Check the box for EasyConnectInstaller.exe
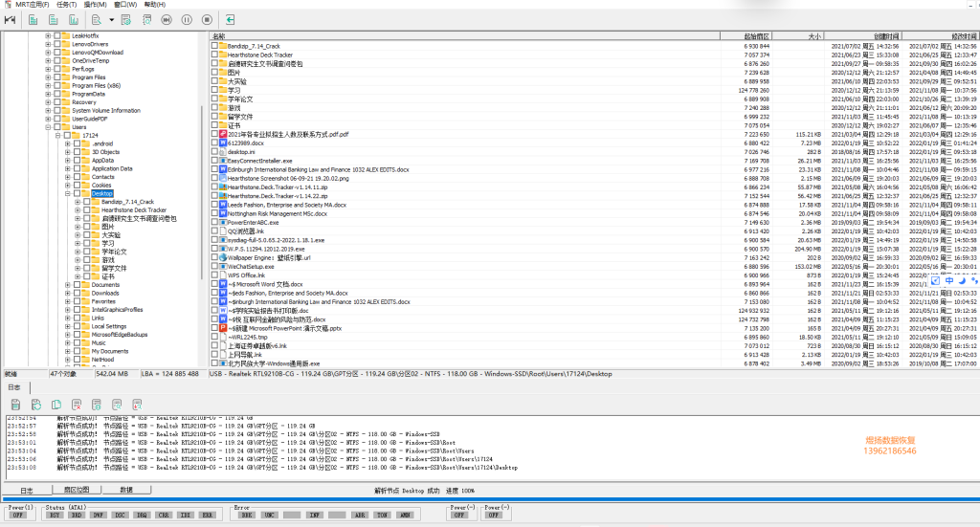The image size is (980, 527). pos(214,161)
